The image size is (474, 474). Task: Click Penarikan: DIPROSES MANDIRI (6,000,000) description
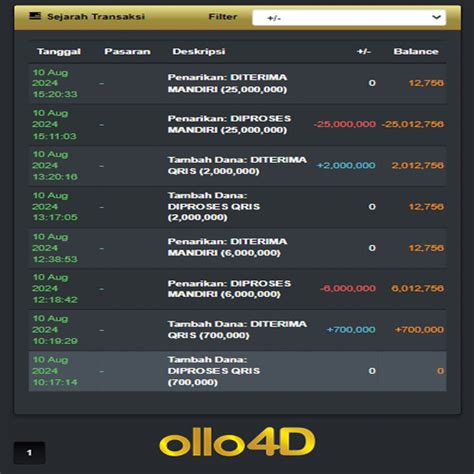pyautogui.click(x=229, y=289)
